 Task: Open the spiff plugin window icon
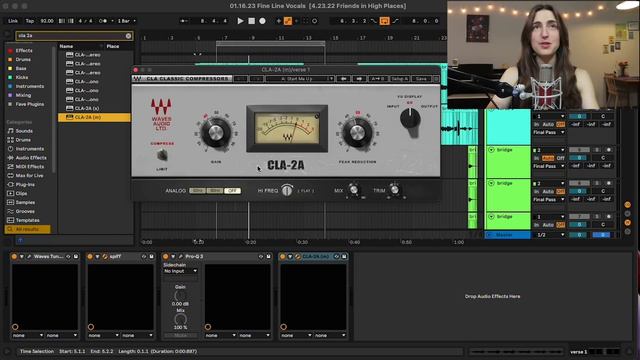tap(105, 256)
